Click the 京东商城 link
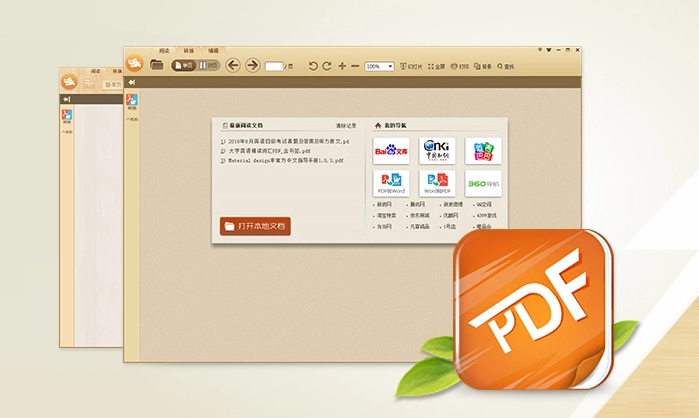The height and width of the screenshot is (418, 699). pos(419,216)
